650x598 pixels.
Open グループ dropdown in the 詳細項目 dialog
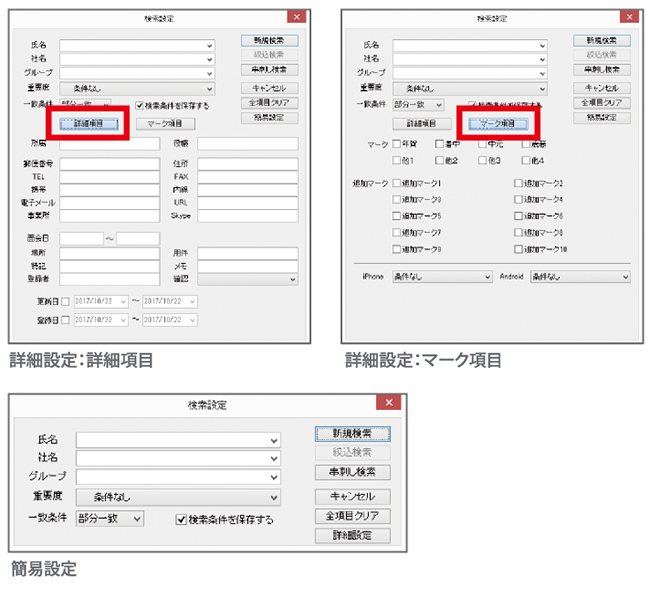click(209, 73)
